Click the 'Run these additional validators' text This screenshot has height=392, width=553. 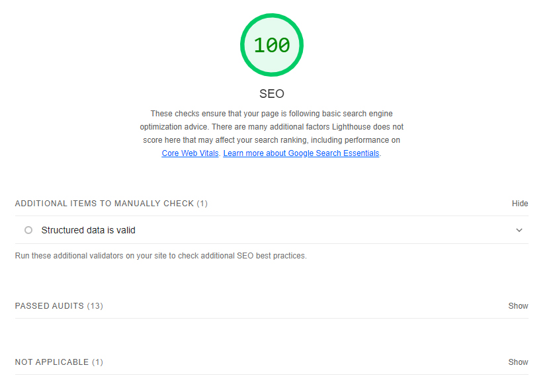pos(161,255)
